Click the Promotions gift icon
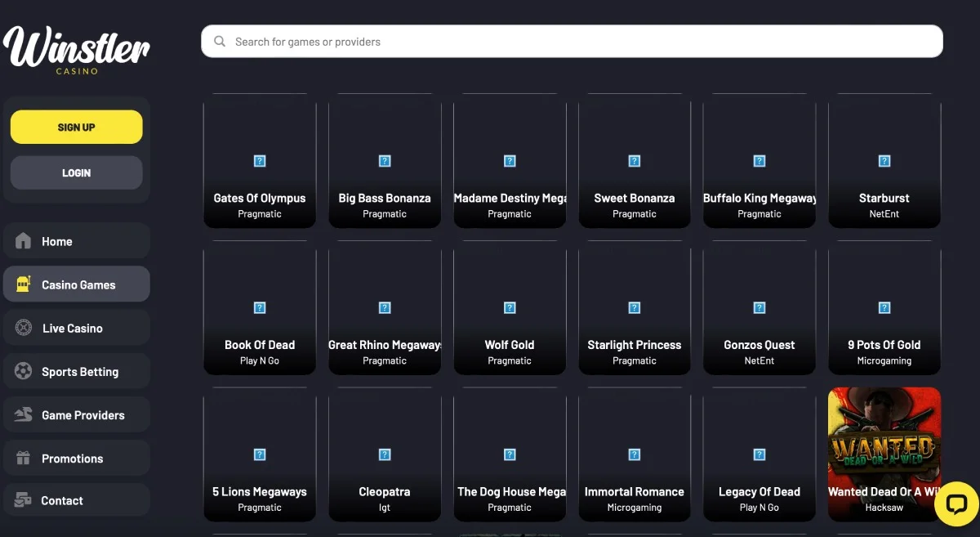 24,459
